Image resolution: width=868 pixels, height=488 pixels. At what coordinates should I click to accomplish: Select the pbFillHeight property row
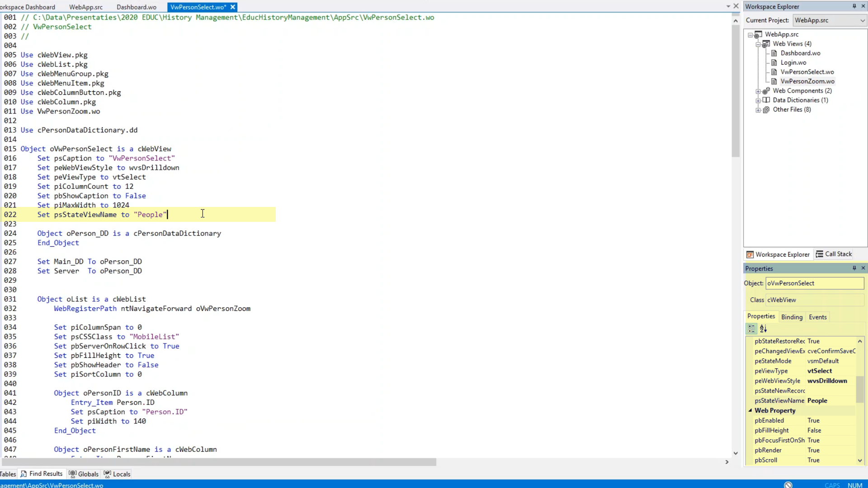click(772, 431)
